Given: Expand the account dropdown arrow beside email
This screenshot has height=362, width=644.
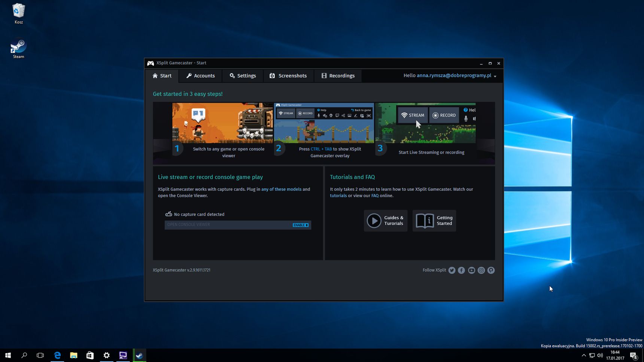Looking at the screenshot, I should pos(495,76).
